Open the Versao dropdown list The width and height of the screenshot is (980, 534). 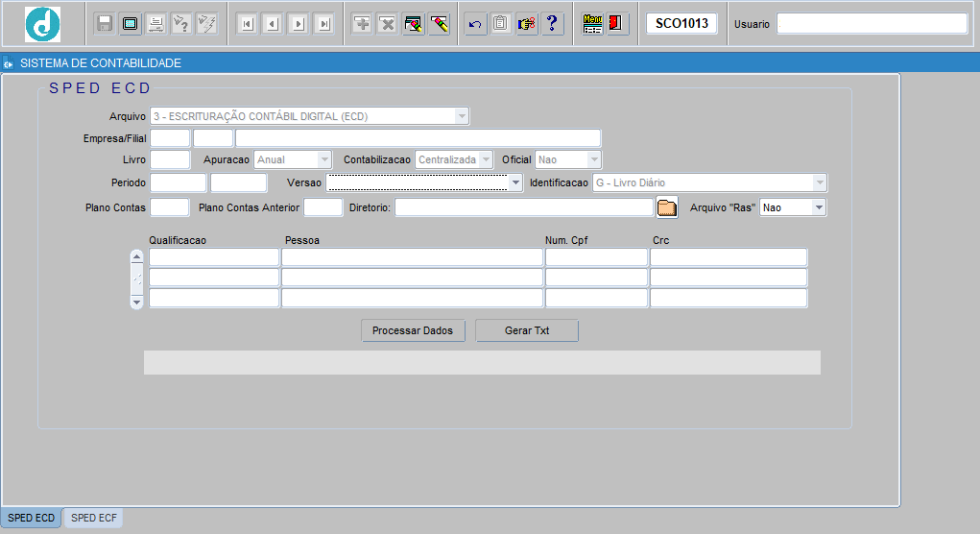pos(515,182)
